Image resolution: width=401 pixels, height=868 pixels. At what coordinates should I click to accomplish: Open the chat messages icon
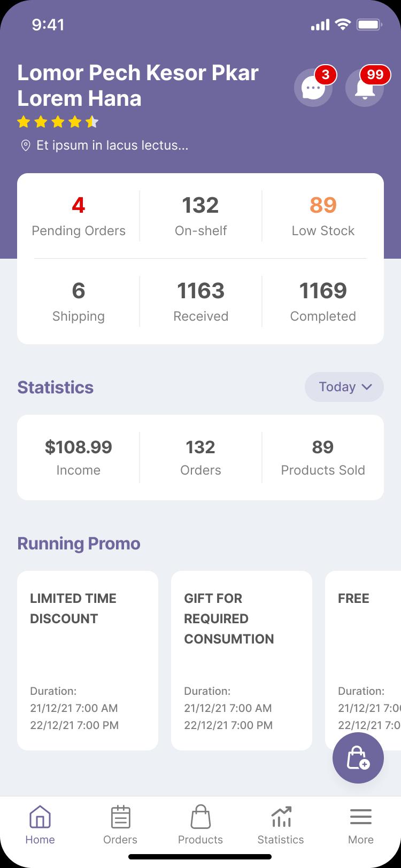coord(313,87)
